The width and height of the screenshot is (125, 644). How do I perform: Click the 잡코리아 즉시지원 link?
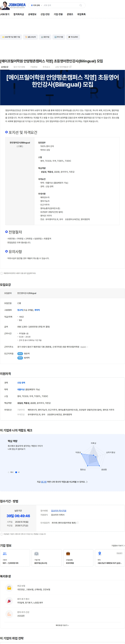coord(59,511)
